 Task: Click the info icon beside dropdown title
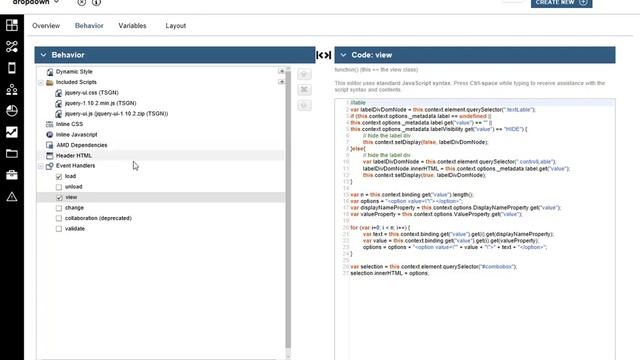[x=96, y=2]
